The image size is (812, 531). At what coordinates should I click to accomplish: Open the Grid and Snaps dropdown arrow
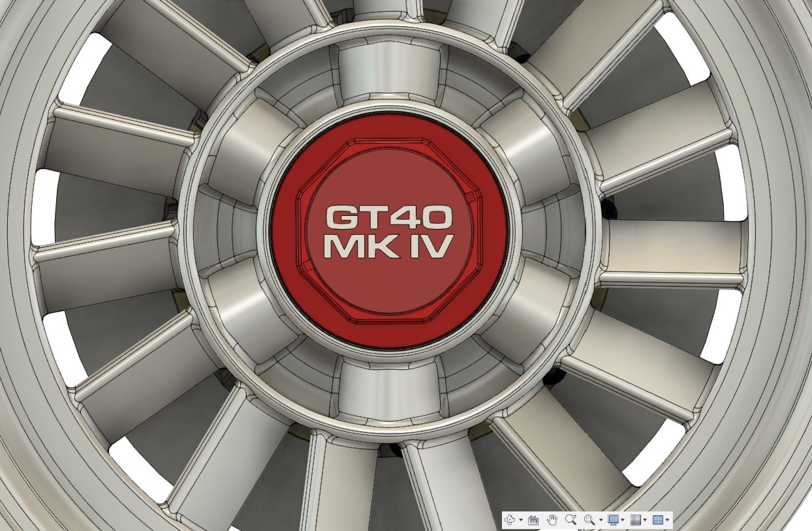click(x=645, y=521)
